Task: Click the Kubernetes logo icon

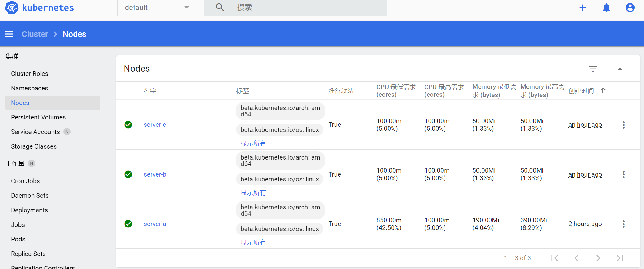Action: (12, 8)
